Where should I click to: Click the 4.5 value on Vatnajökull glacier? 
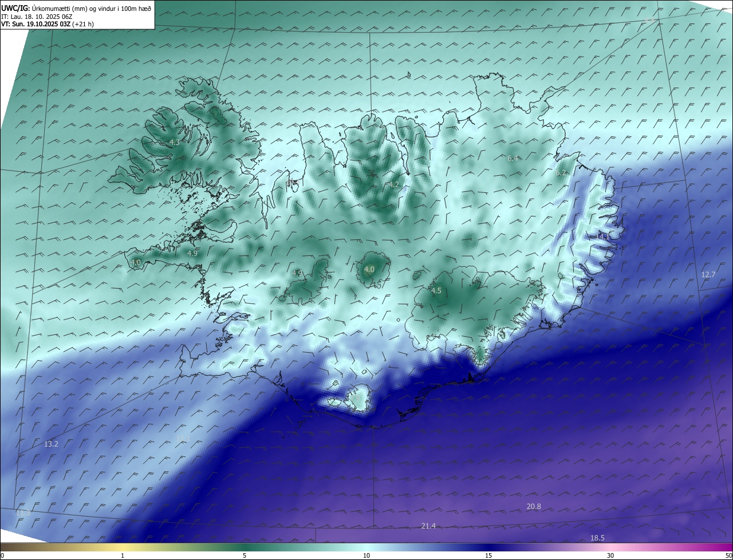coord(436,291)
